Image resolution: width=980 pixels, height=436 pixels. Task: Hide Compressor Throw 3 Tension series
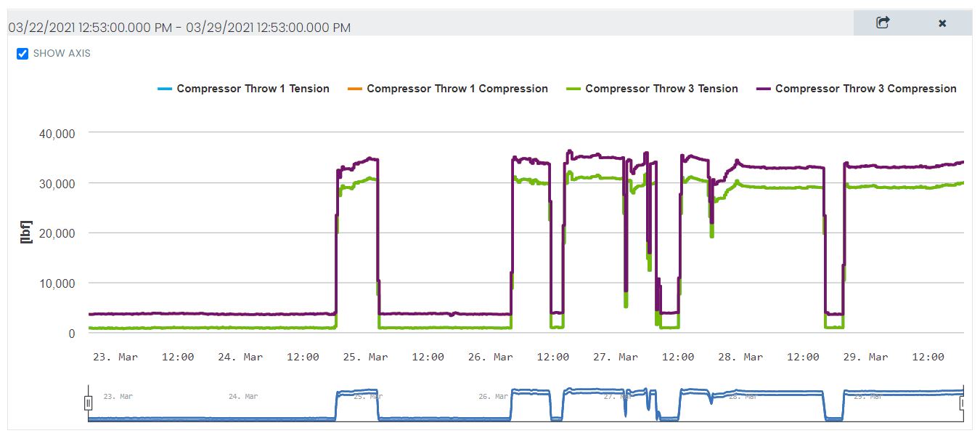tap(661, 89)
